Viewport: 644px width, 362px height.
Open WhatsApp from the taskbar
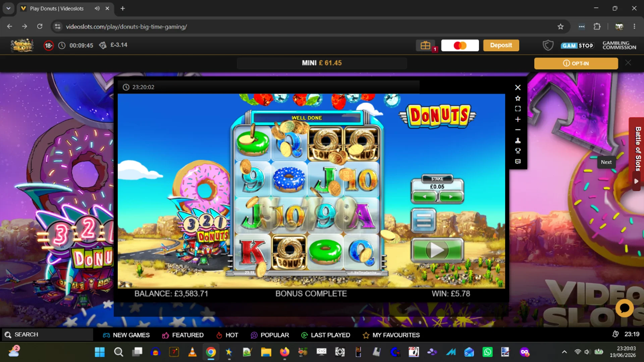(487, 352)
